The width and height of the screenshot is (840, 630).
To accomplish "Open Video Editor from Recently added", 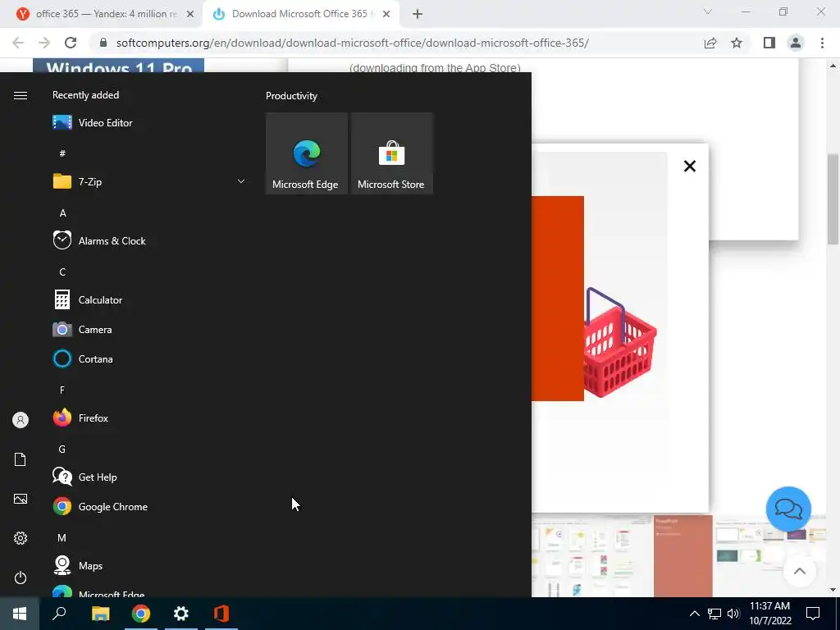I will pyautogui.click(x=148, y=123).
